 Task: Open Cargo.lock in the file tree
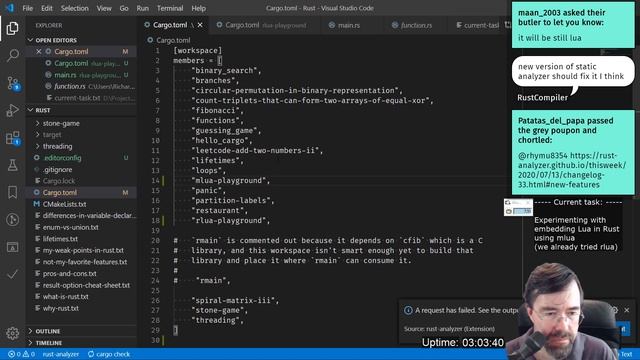59,181
